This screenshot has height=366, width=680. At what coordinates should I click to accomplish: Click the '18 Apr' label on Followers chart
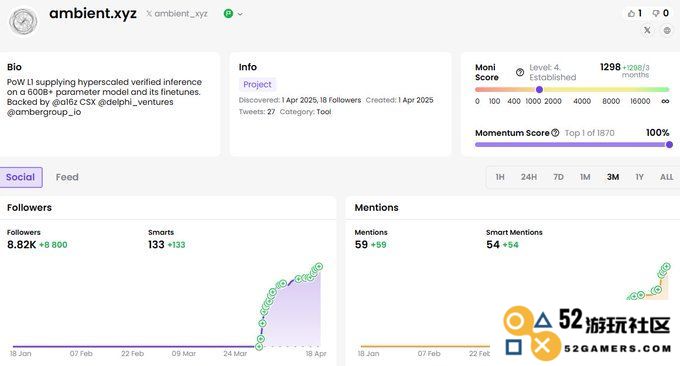pyautogui.click(x=316, y=354)
